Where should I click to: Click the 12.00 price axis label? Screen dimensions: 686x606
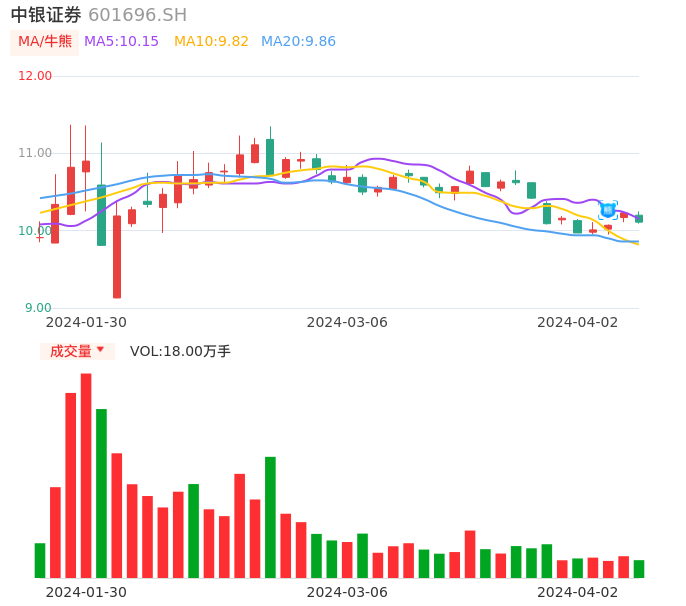pyautogui.click(x=35, y=76)
